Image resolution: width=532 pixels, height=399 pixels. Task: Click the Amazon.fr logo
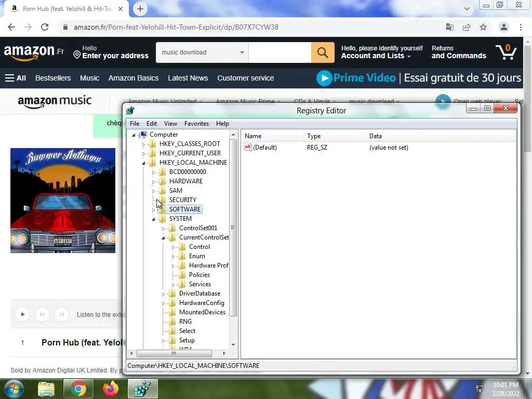coord(34,52)
